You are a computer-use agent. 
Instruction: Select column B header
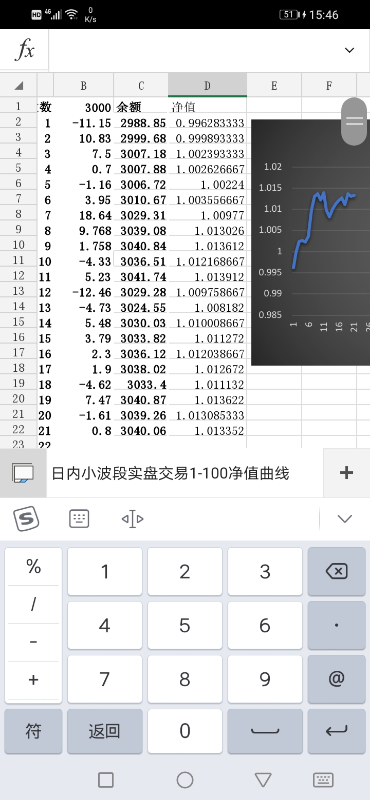point(83,85)
